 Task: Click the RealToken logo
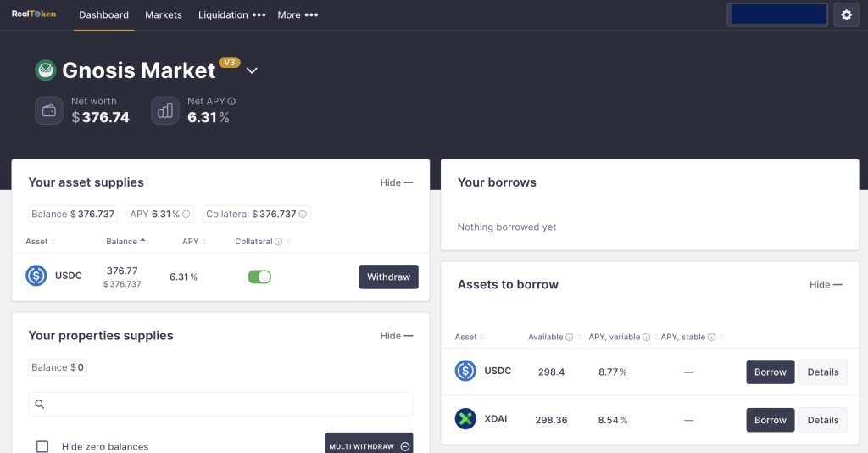[34, 14]
